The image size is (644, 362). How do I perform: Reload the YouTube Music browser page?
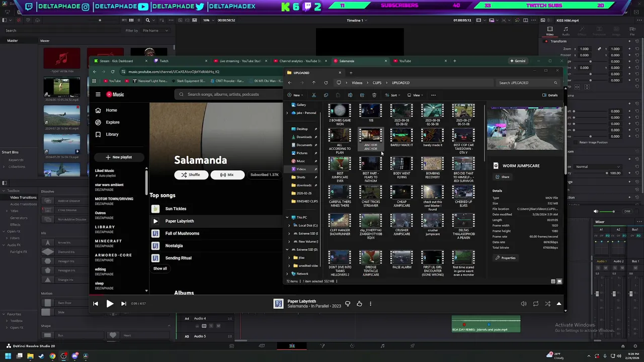click(113, 71)
